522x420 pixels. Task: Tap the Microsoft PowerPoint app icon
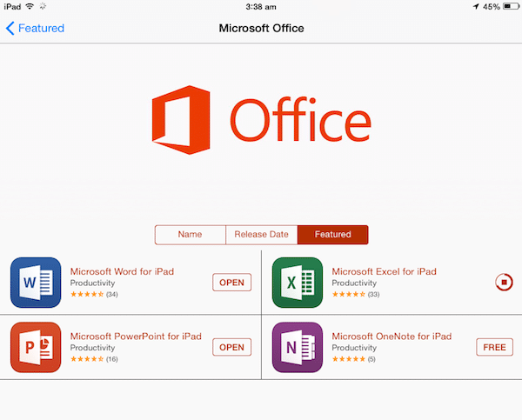[x=36, y=347]
